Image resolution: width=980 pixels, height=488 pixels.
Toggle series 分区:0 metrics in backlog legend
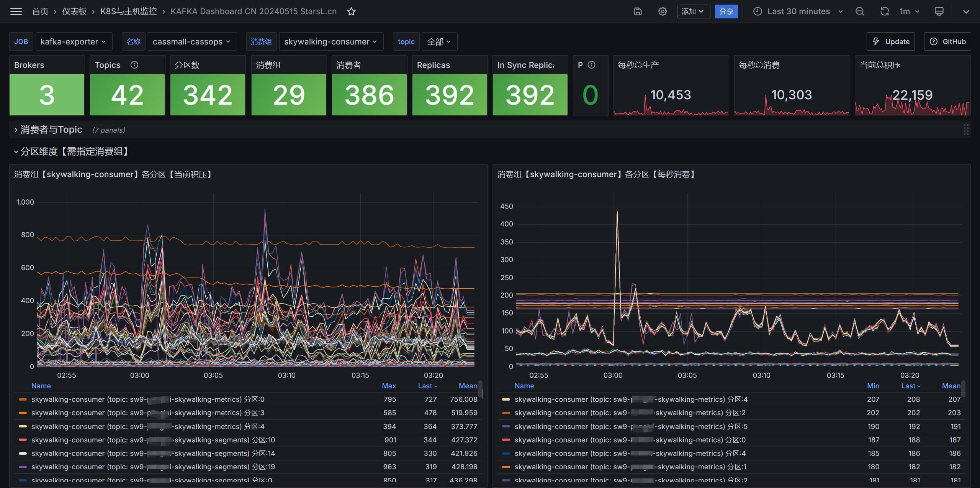pos(147,399)
